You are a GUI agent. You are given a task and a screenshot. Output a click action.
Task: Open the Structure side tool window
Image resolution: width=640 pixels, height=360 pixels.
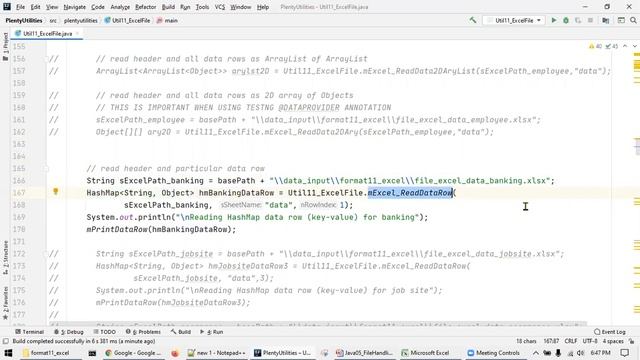click(5, 258)
